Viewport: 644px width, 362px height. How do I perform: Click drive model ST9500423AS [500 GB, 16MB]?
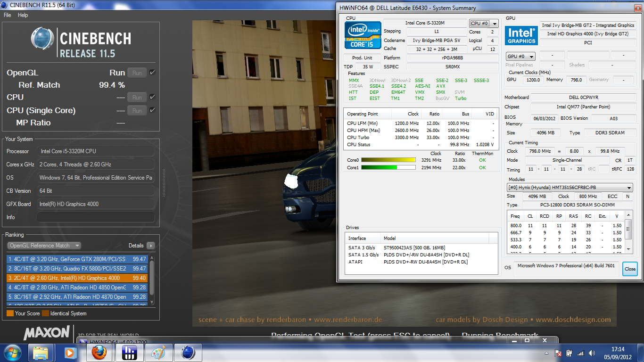coord(414,248)
